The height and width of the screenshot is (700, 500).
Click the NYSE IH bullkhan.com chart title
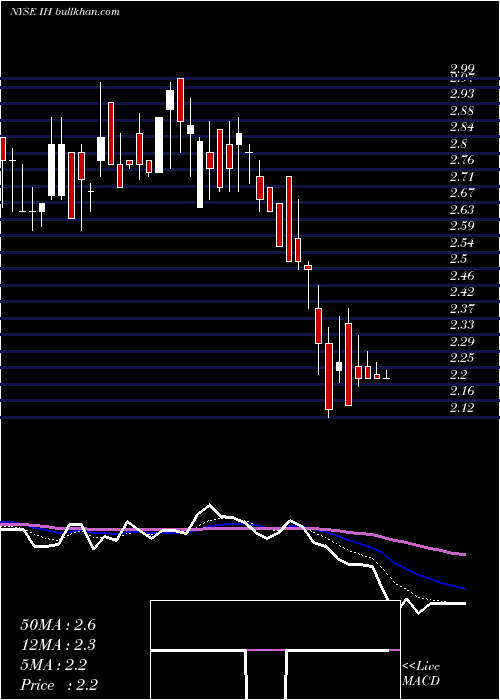coord(65,12)
